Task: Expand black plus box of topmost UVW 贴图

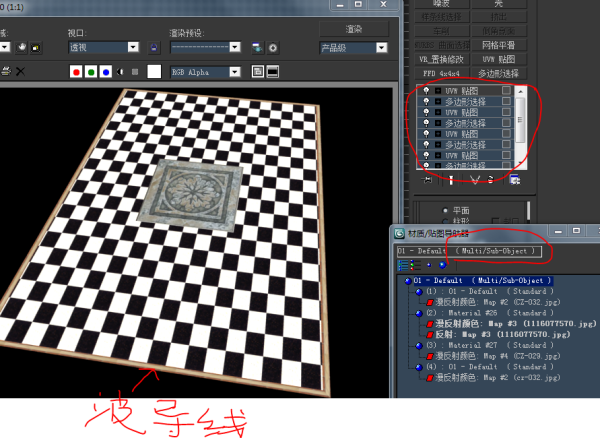Action: point(438,91)
